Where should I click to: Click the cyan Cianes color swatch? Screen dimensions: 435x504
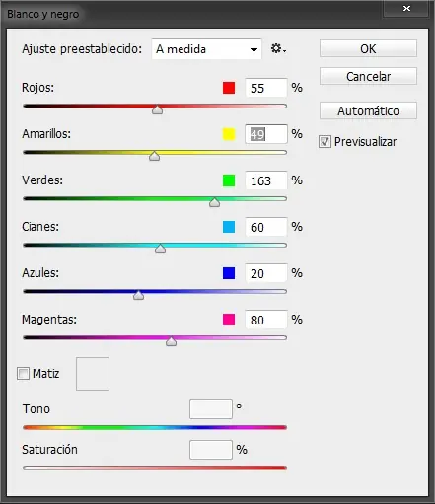pos(229,227)
